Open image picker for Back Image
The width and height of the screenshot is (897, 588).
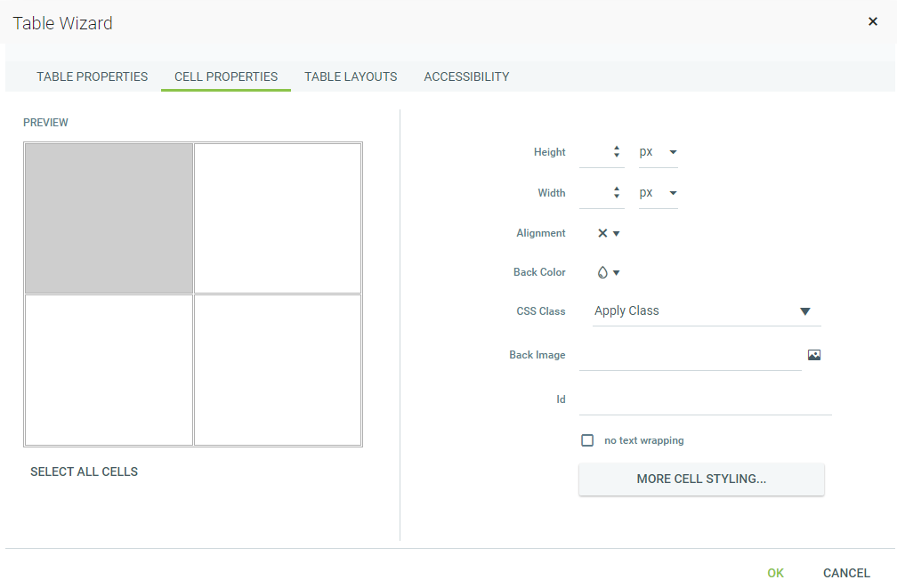[814, 355]
